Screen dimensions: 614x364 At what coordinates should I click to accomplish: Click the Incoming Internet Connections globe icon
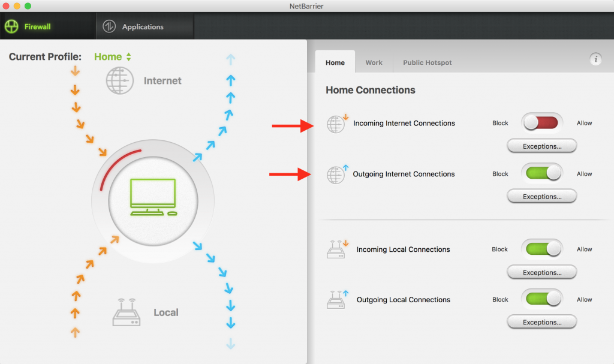tap(336, 124)
